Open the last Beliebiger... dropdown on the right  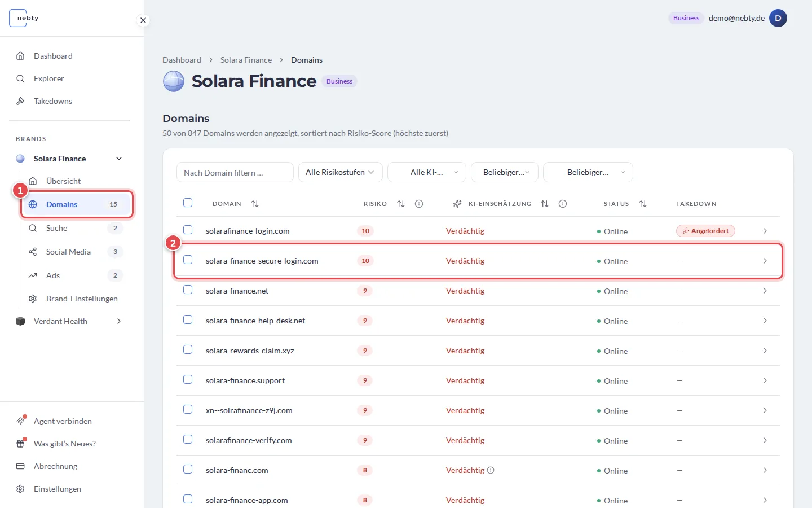click(588, 172)
